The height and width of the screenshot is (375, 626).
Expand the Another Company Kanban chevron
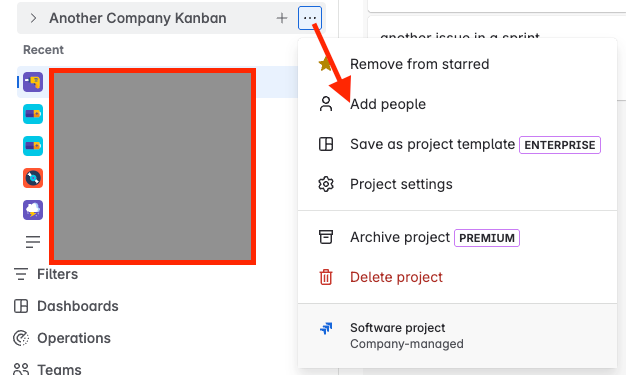tap(33, 18)
